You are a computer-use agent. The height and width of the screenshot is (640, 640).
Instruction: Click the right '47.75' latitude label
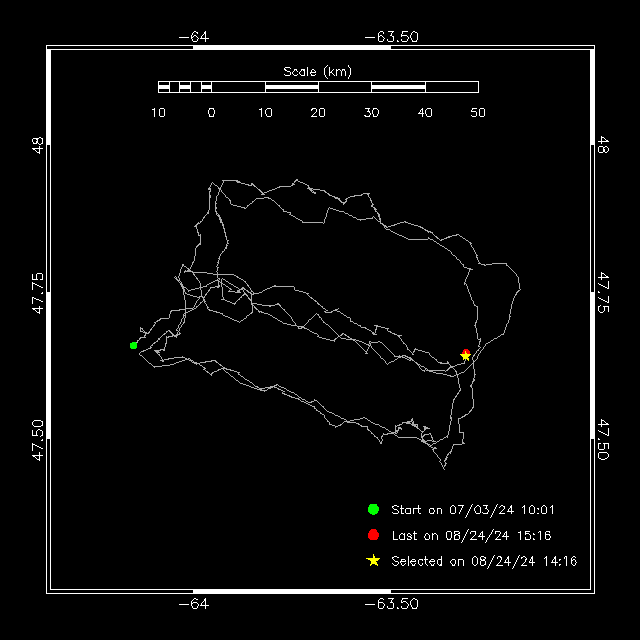pos(603,293)
